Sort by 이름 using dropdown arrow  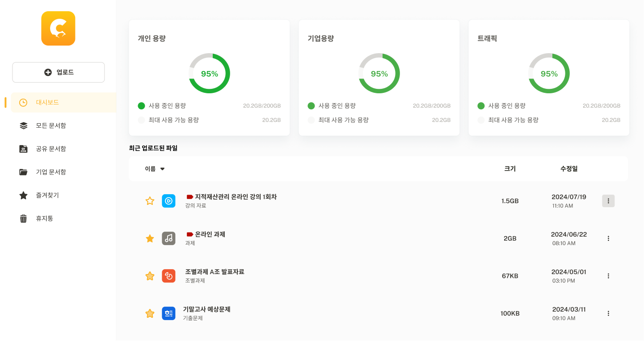coord(162,169)
